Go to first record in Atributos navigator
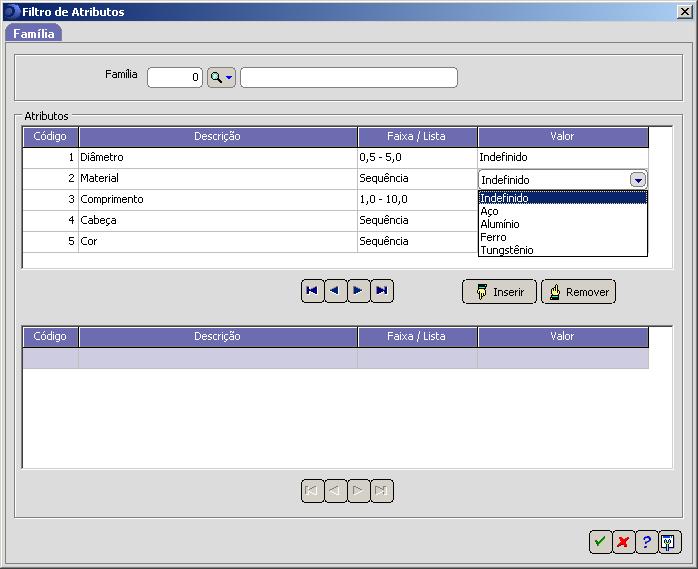Viewport: 698px width, 569px height. pos(312,291)
